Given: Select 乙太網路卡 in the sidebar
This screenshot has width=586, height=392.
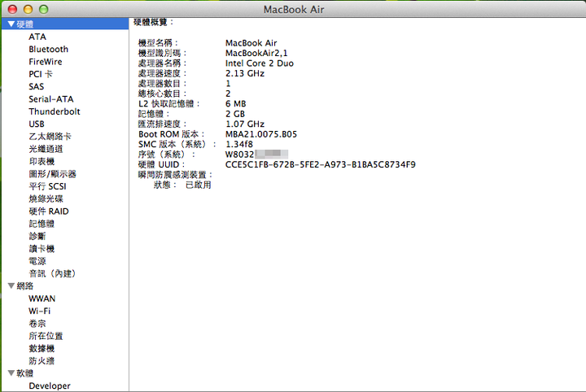Looking at the screenshot, I should click(50, 137).
